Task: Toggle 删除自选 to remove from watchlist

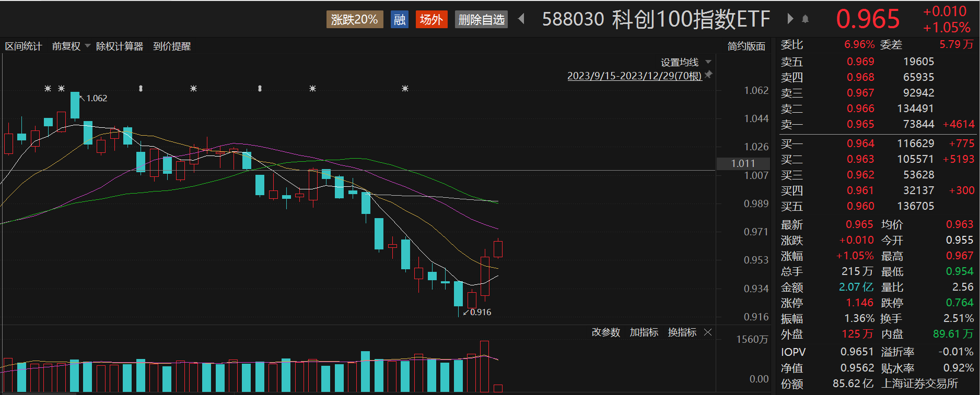Action: (481, 20)
